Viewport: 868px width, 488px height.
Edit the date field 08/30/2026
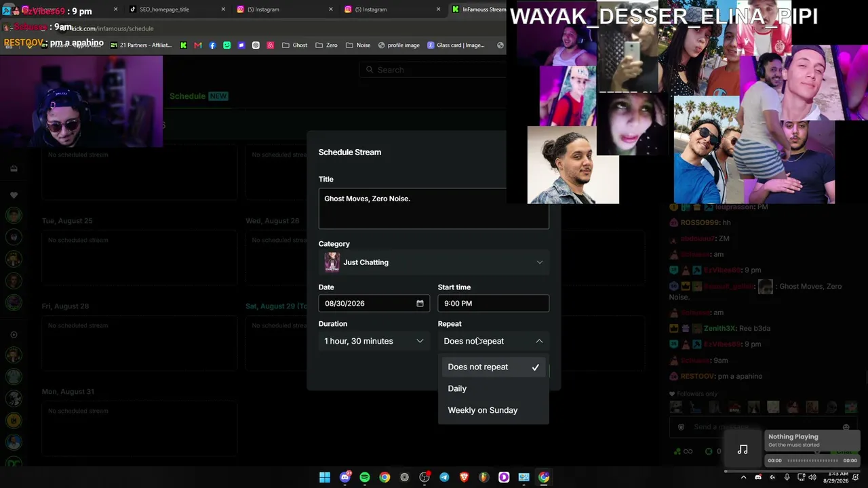tap(374, 304)
